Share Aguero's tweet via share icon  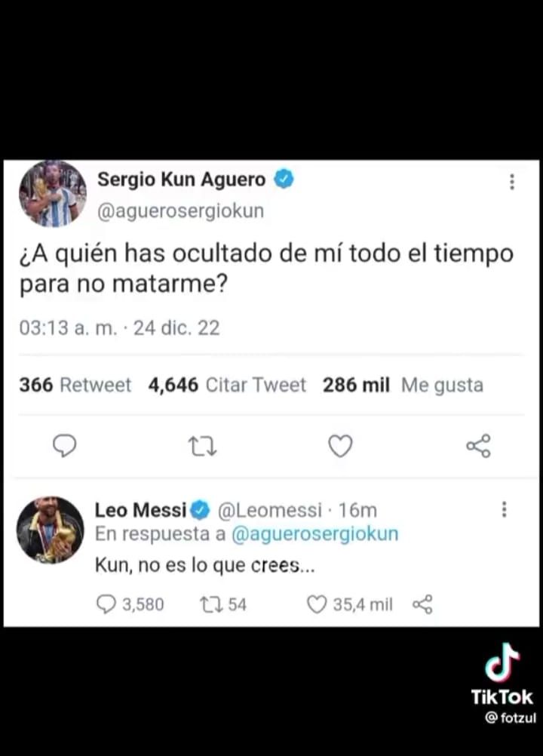478,447
